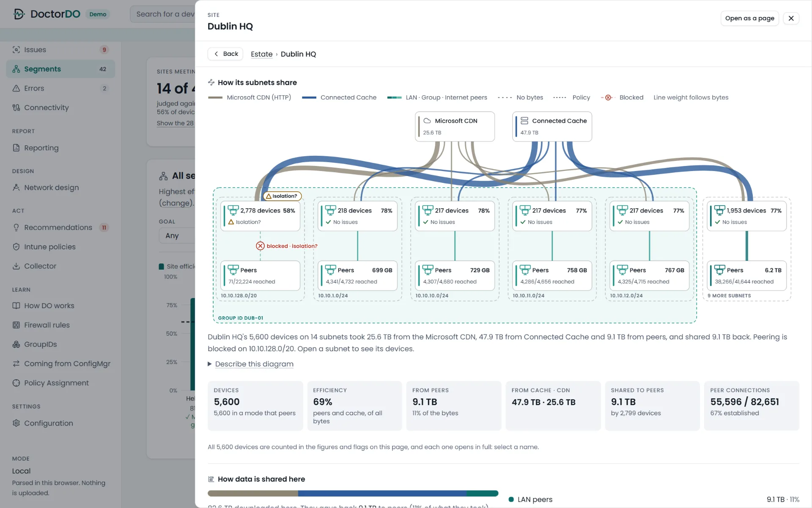Click Recommendations lightbulb icon
The height and width of the screenshot is (508, 812).
(16, 227)
